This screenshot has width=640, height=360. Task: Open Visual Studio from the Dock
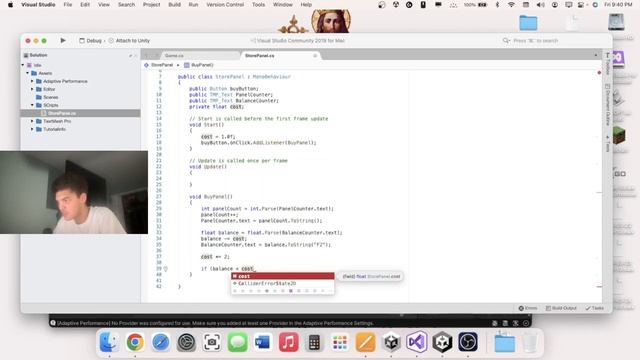click(417, 342)
